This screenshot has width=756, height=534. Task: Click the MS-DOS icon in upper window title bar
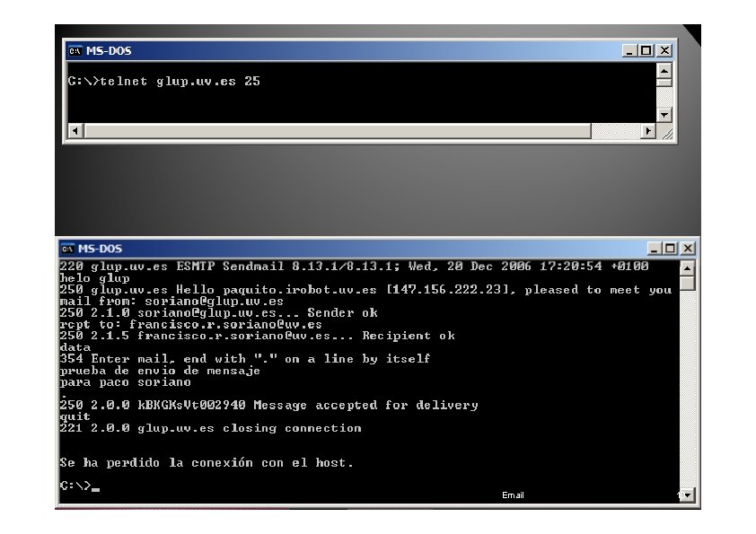(75, 50)
